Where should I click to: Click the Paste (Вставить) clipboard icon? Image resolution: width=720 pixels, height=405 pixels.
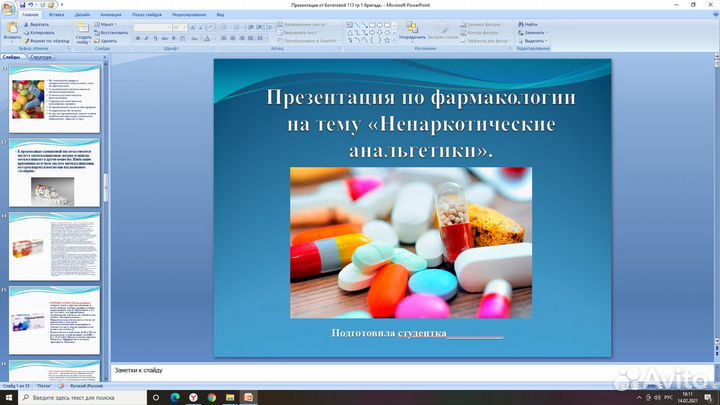12,28
